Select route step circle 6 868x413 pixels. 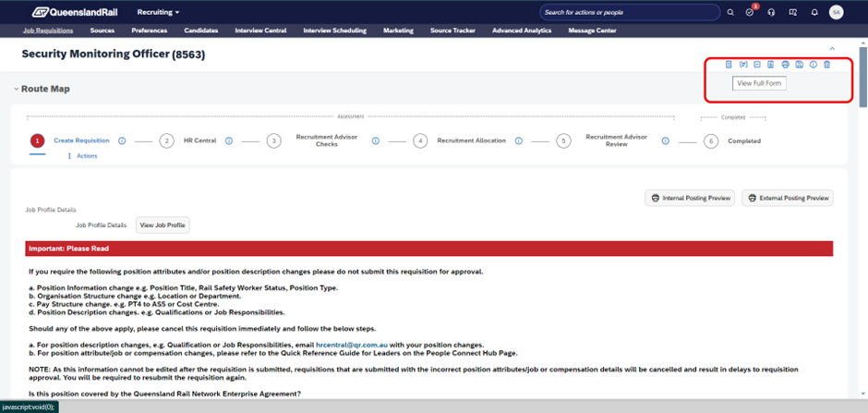(711, 141)
